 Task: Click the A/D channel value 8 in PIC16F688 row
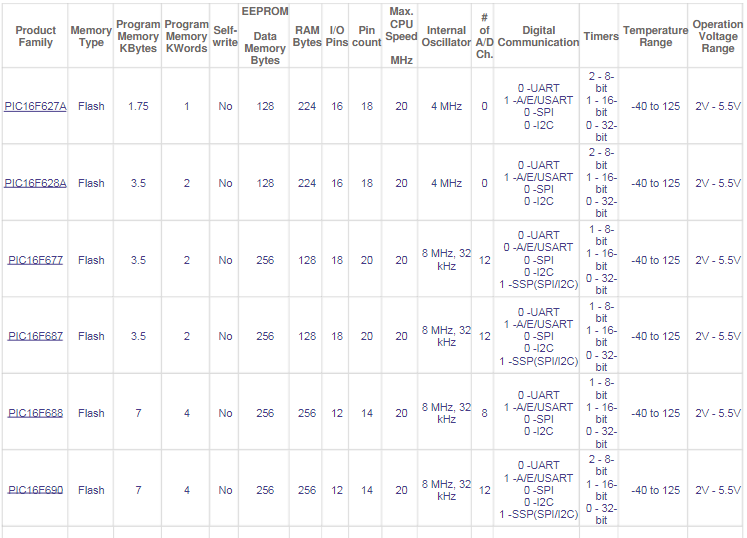(x=484, y=413)
